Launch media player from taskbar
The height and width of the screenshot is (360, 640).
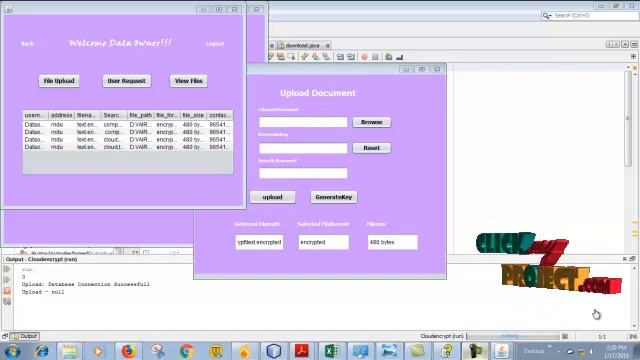pyautogui.click(x=98, y=351)
